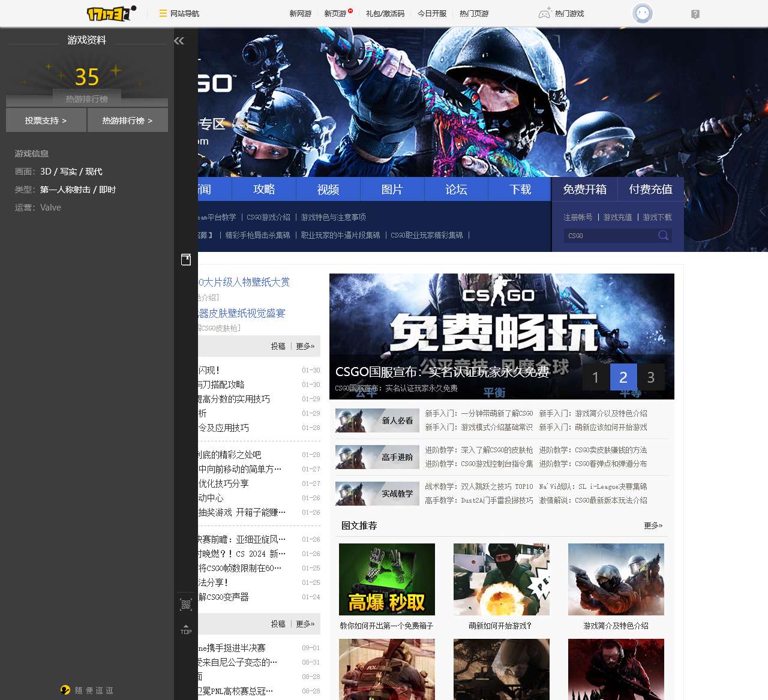768x700 pixels.
Task: Click the 热门游戏 gamepad icon
Action: (x=544, y=13)
